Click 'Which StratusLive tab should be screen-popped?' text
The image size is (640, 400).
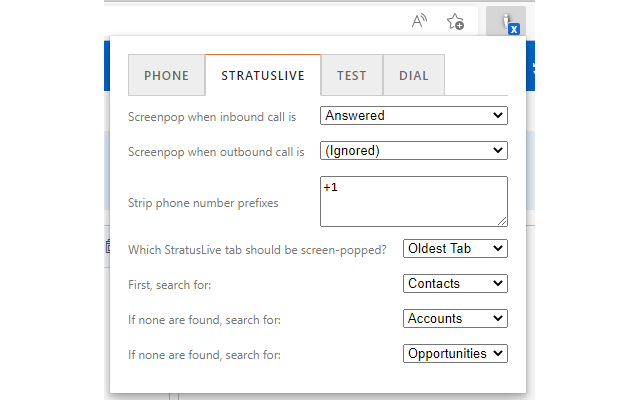(257, 249)
